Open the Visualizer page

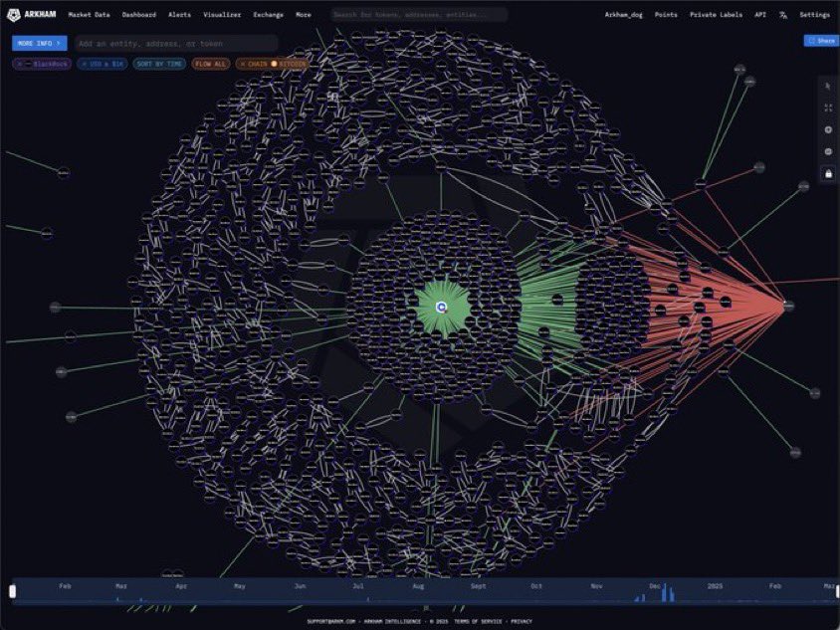222,15
